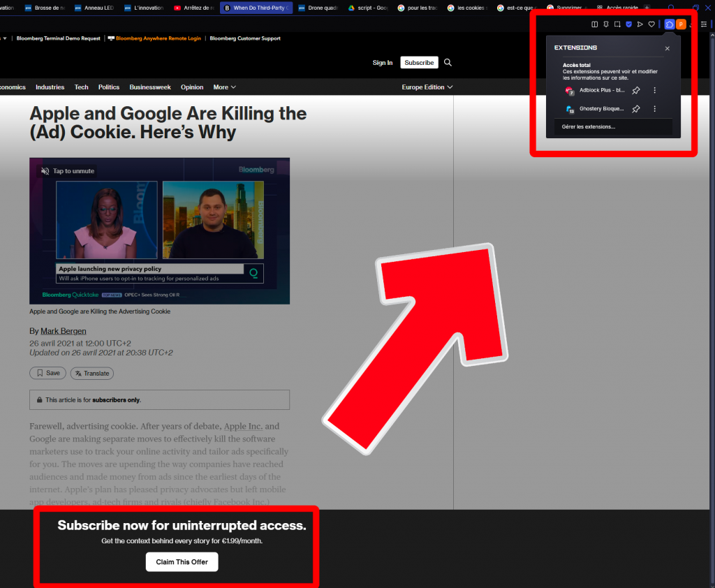The width and height of the screenshot is (715, 588).
Task: Open the Businessweek section
Action: pyautogui.click(x=150, y=87)
